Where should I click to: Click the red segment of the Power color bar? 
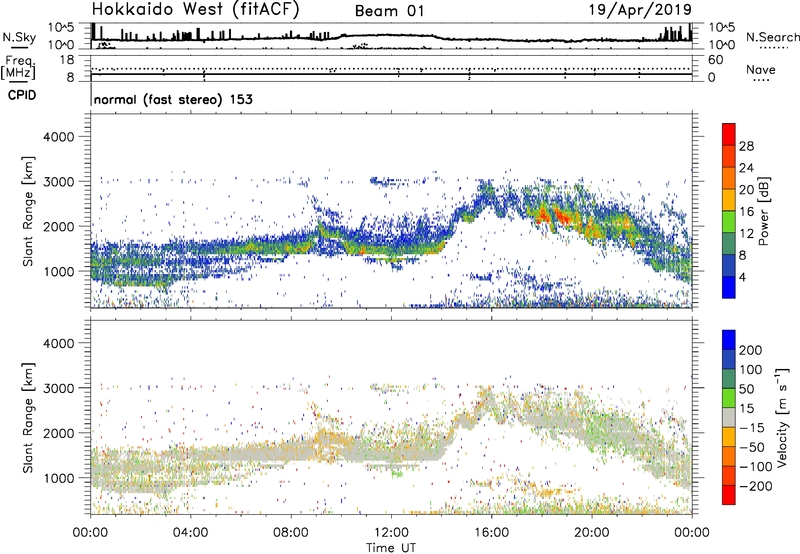(x=729, y=134)
